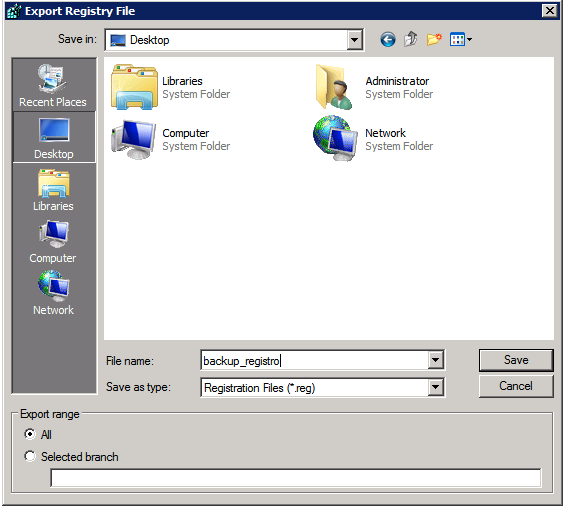
Task: Create a new folder with the toolbar icon
Action: pyautogui.click(x=434, y=40)
